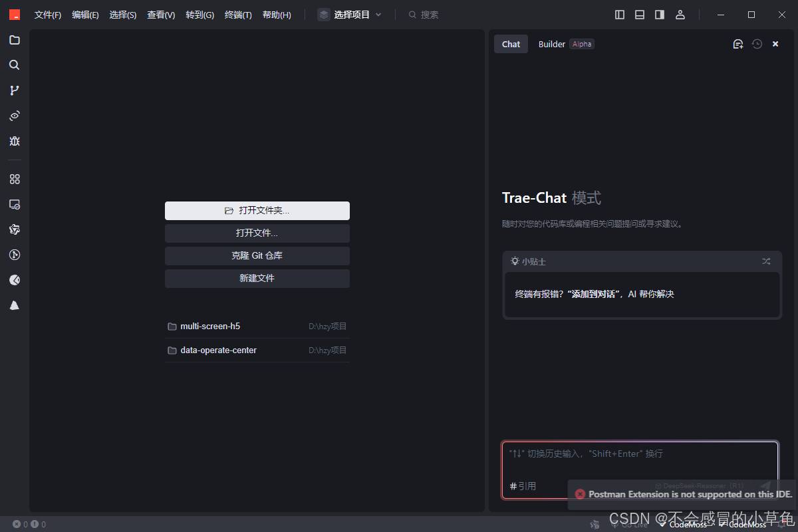Viewport: 798px width, 532px height.
Task: Click the folder icon beside multi-screen-h5
Action: [172, 327]
